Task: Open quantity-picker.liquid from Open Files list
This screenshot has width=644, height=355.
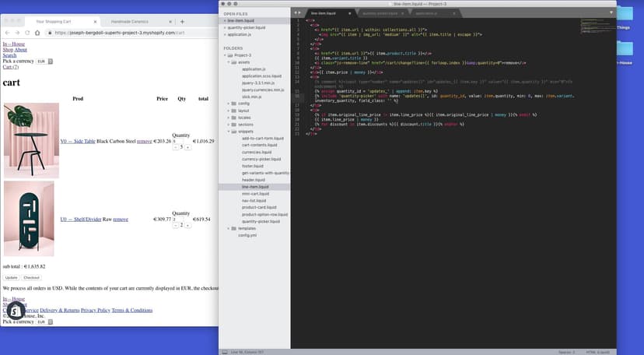Action: [x=244, y=27]
